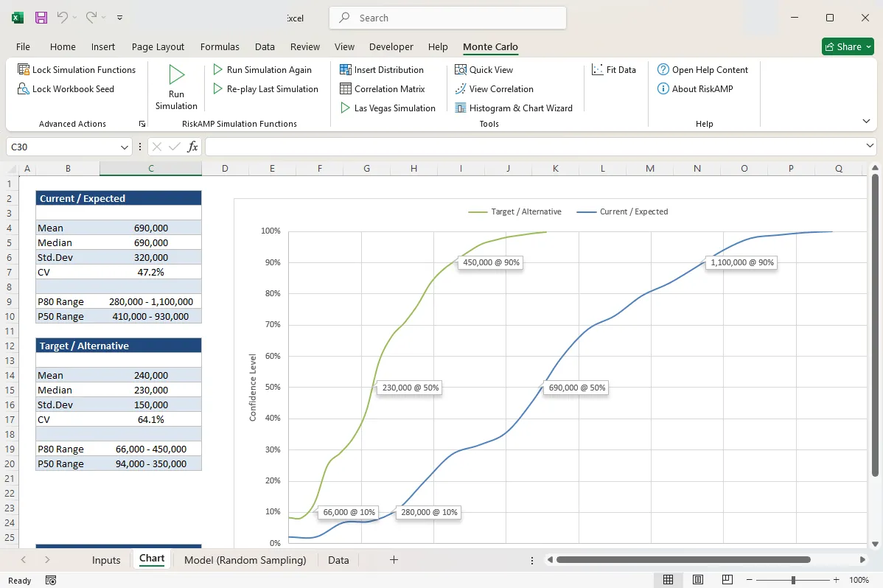Screen dimensions: 883x588
Task: Open the Correlation Matrix tool
Action: pyautogui.click(x=383, y=88)
